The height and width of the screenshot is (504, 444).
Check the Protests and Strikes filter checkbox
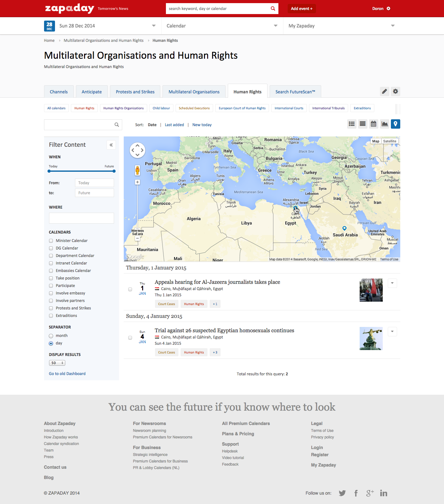tap(51, 308)
